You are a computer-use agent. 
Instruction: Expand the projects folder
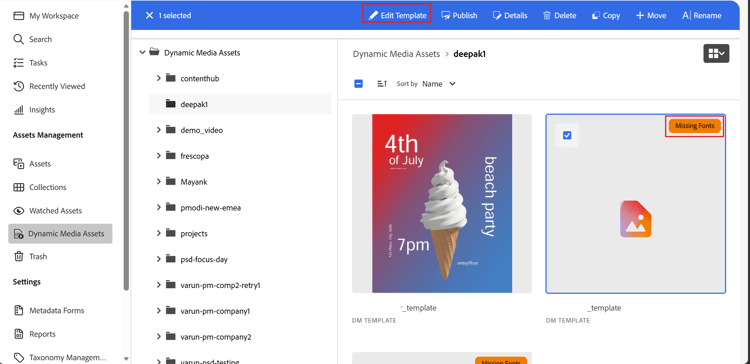pos(159,233)
